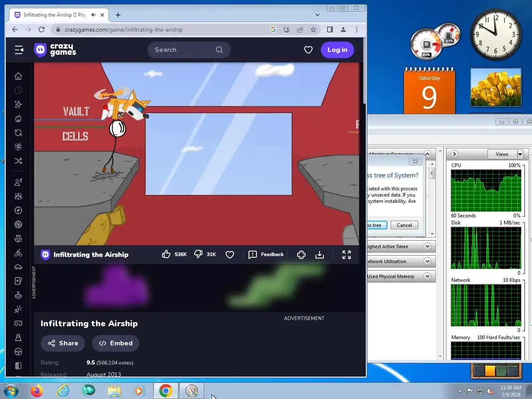This screenshot has height=399, width=532.
Task: Click the Log in button
Action: pos(337,50)
